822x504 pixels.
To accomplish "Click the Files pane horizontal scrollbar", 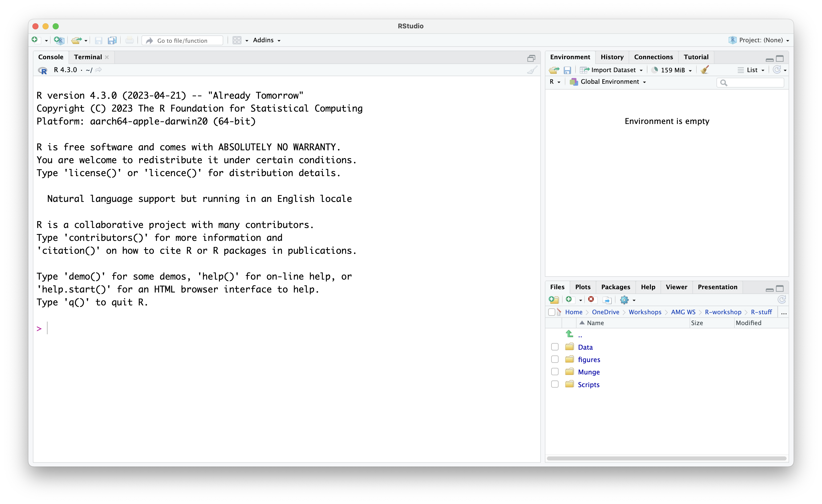I will [667, 458].
